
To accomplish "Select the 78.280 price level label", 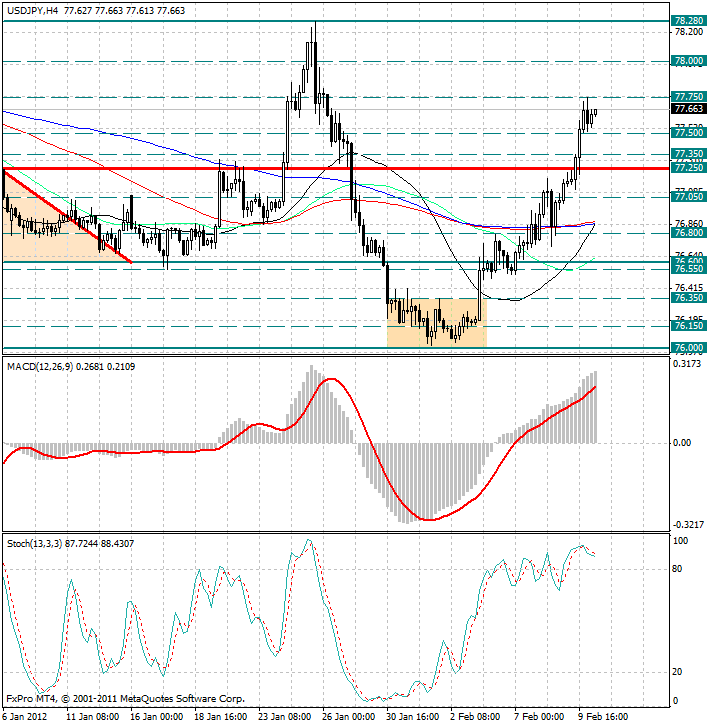I will coord(689,21).
